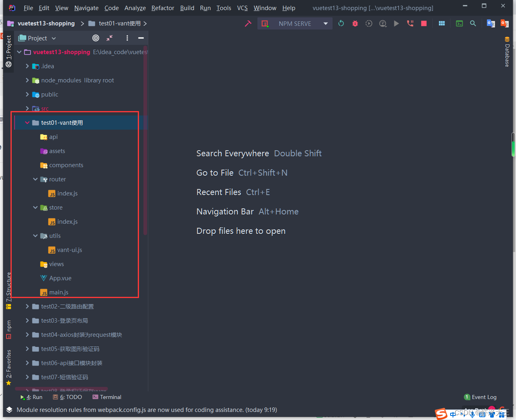Image resolution: width=516 pixels, height=420 pixels.
Task: Start the debugger with the Debug icon
Action: [x=355, y=23]
